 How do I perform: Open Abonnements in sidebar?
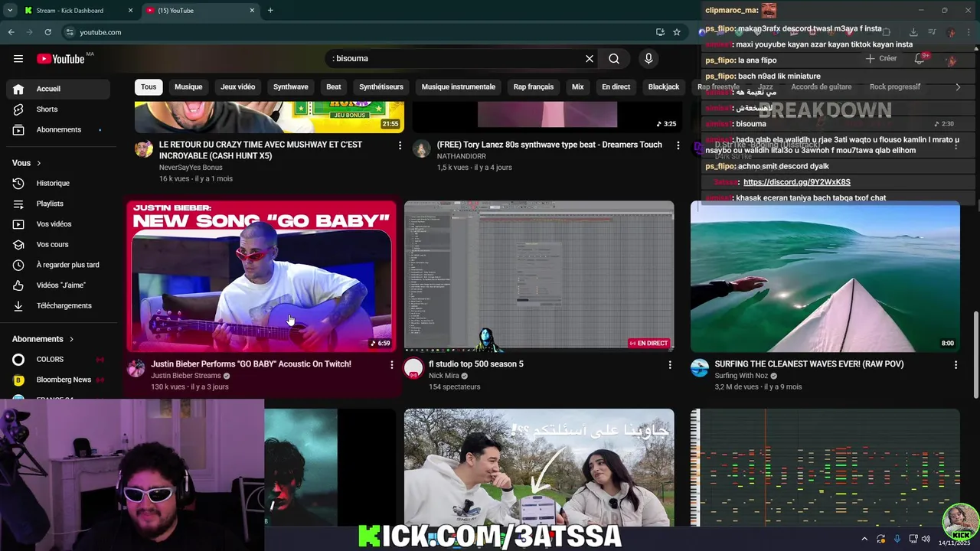(58, 130)
